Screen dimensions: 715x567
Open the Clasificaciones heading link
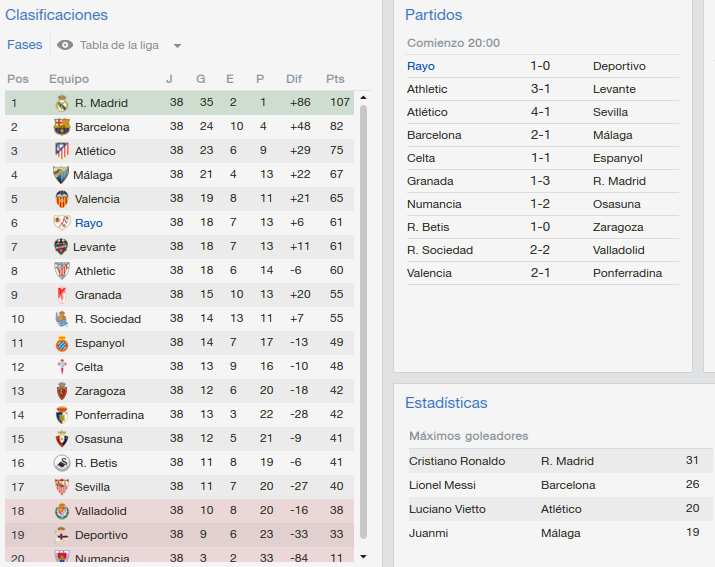pos(57,15)
